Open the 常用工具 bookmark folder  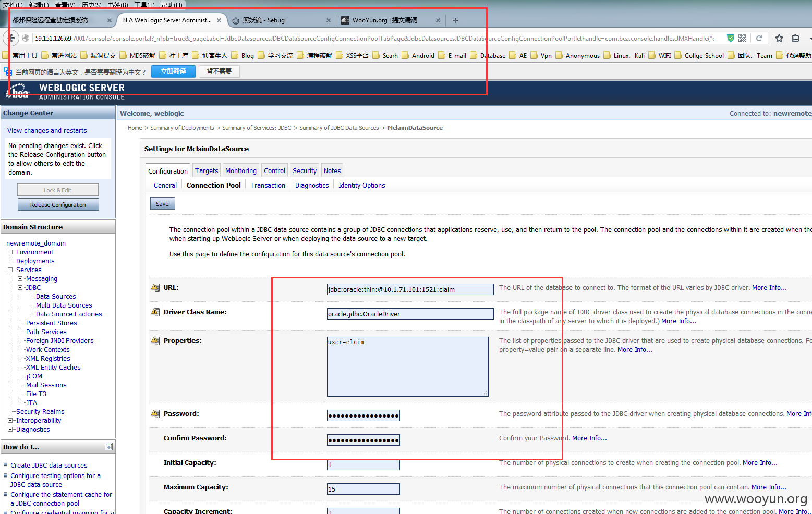[x=20, y=55]
